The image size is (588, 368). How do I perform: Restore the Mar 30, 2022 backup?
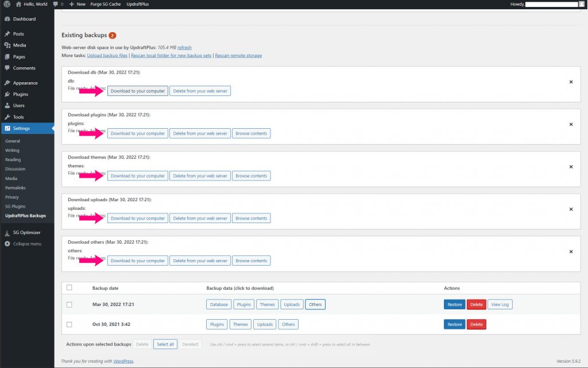pos(455,305)
